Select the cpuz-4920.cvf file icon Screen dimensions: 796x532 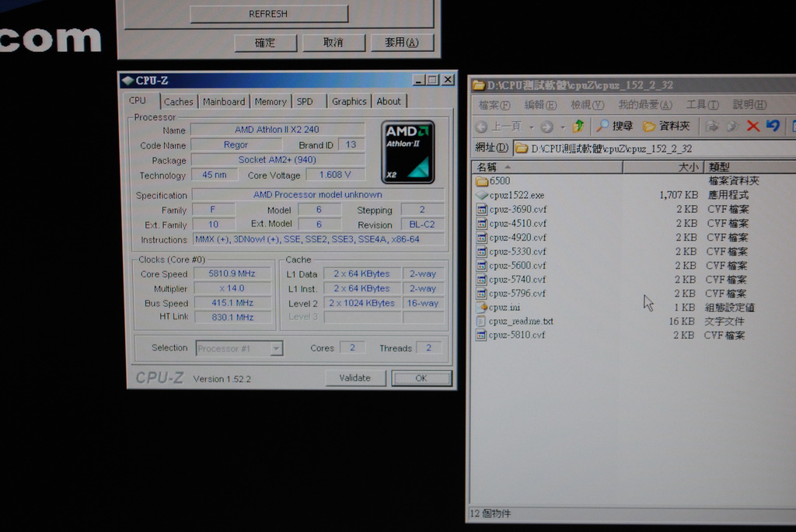tap(482, 238)
